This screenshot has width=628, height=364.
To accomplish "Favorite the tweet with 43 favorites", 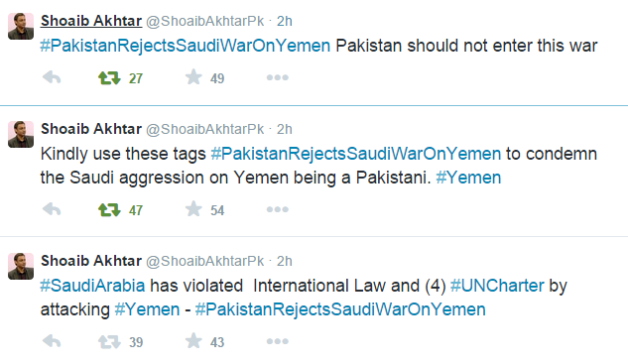I will pyautogui.click(x=193, y=341).
